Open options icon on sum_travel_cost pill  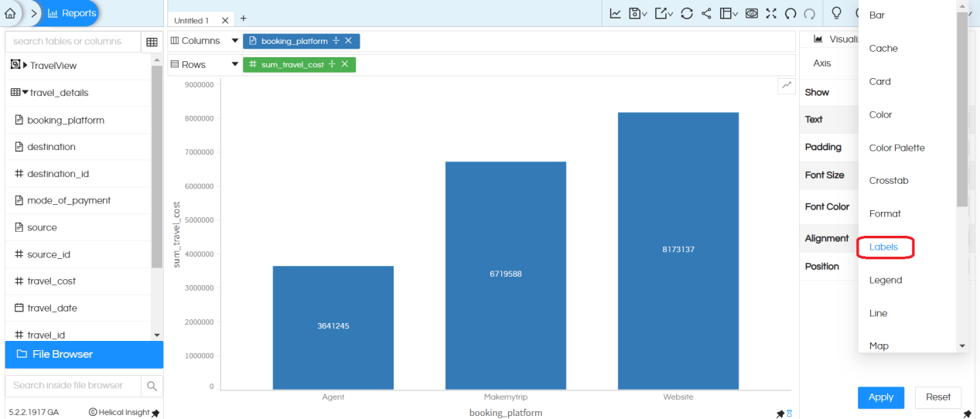click(332, 65)
